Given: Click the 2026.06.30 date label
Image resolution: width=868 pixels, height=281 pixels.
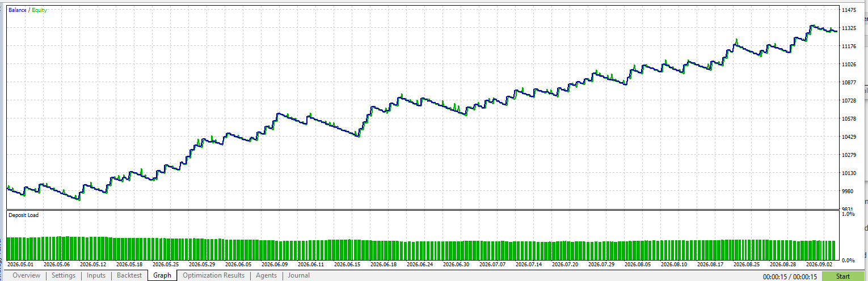Looking at the screenshot, I should pyautogui.click(x=455, y=264).
